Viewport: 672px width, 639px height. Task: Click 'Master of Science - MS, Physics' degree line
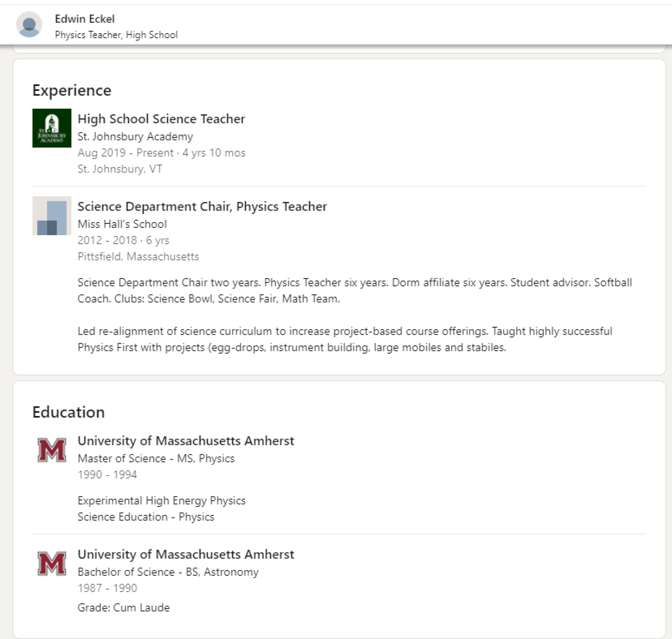[156, 458]
